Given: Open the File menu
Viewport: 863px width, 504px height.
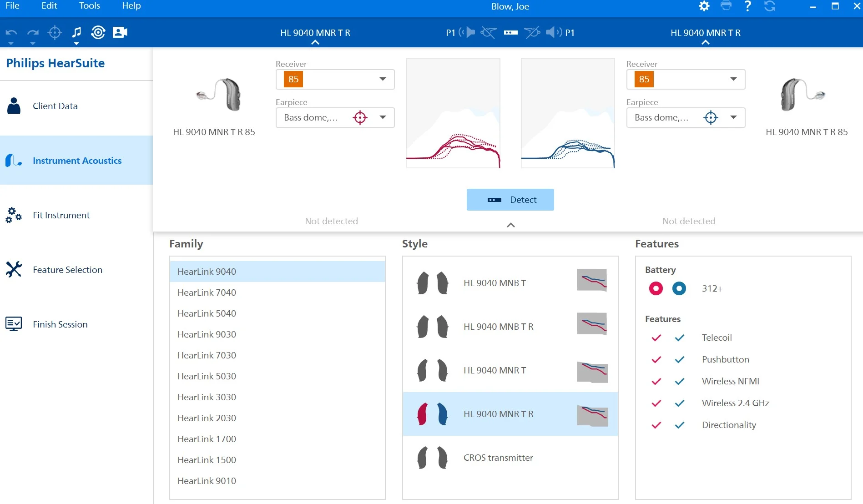Looking at the screenshot, I should (12, 6).
